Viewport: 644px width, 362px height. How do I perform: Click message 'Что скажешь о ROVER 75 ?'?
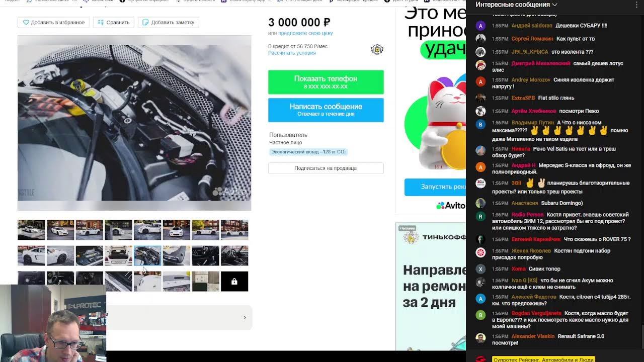[597, 239]
